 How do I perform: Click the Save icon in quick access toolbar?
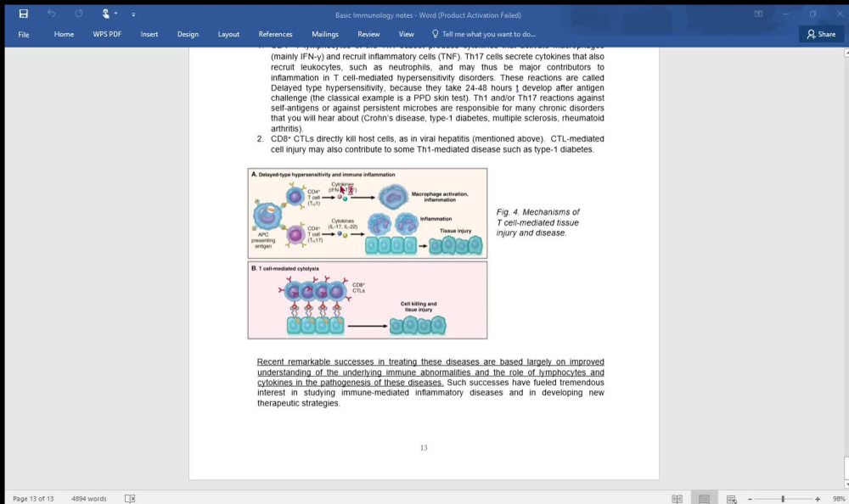(23, 14)
